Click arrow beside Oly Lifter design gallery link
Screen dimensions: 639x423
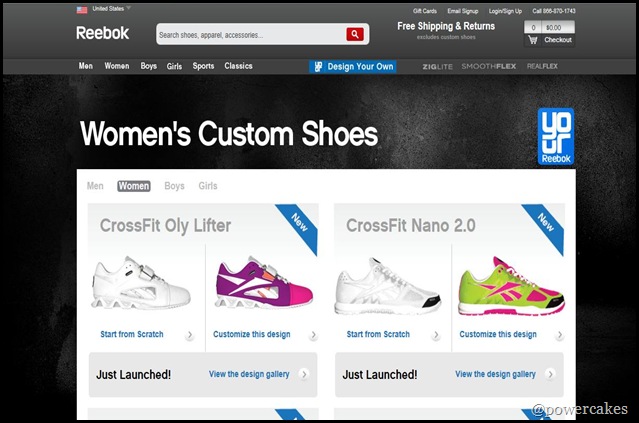click(x=304, y=374)
